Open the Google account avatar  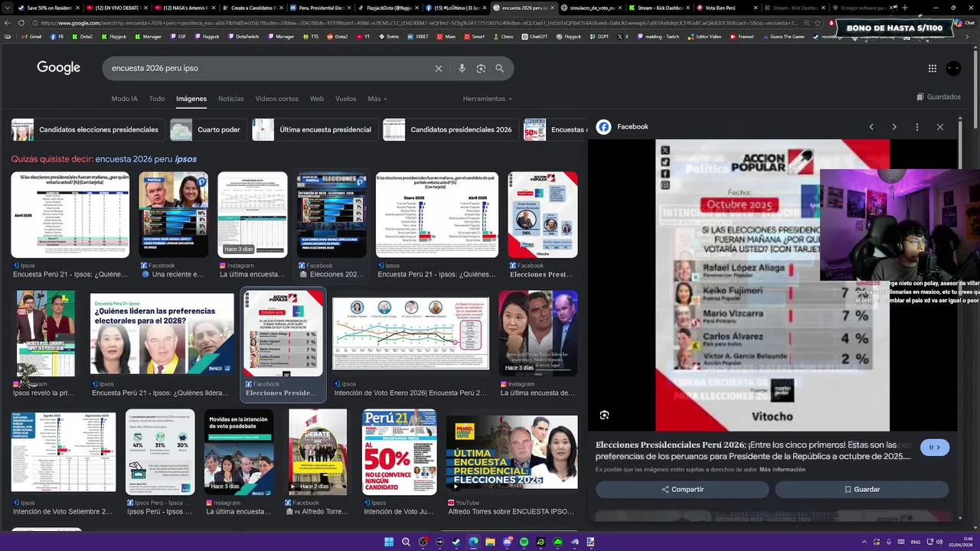953,68
